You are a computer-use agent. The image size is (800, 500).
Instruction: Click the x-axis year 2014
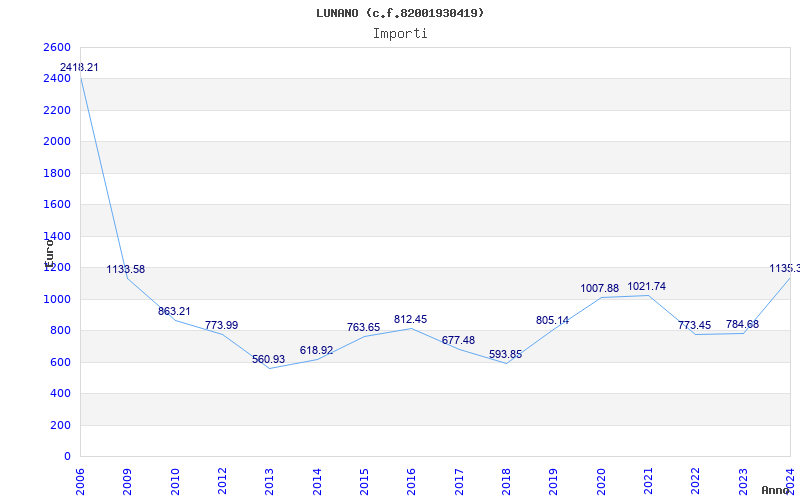click(317, 481)
